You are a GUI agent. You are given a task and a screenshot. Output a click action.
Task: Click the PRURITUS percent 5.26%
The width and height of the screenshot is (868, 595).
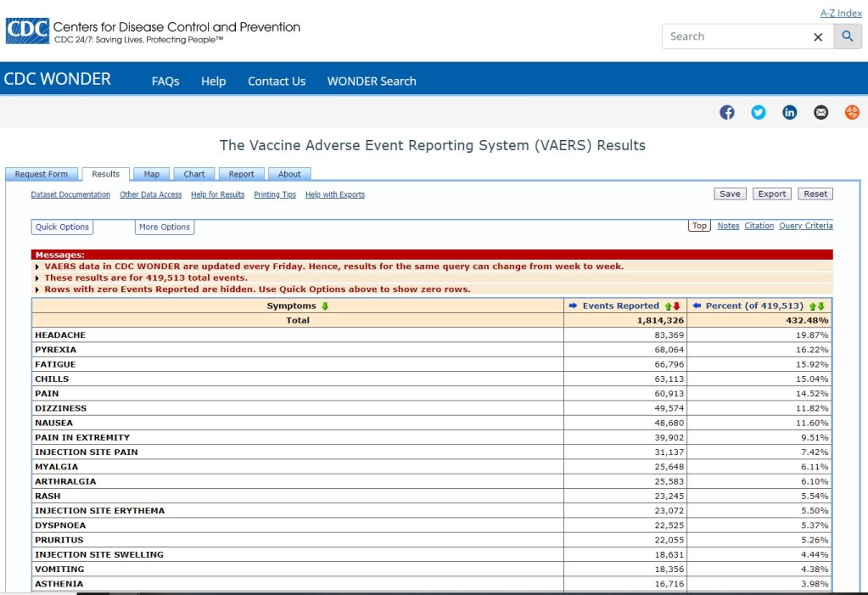point(815,540)
